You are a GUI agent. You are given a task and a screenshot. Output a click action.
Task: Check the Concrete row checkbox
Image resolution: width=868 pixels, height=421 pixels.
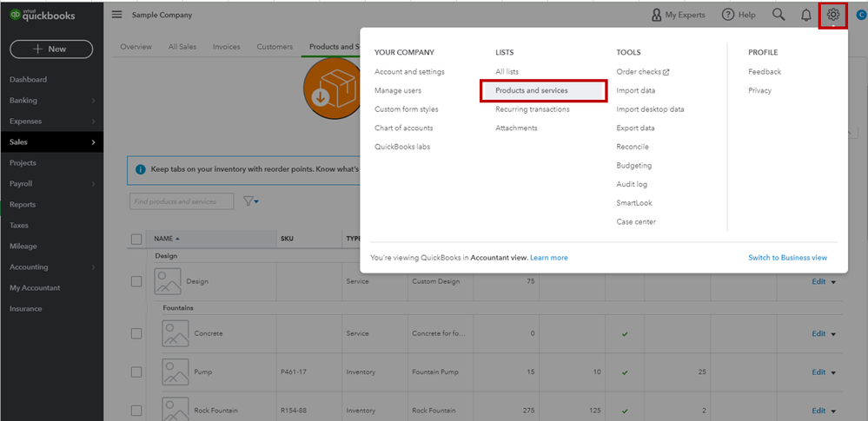click(x=136, y=333)
